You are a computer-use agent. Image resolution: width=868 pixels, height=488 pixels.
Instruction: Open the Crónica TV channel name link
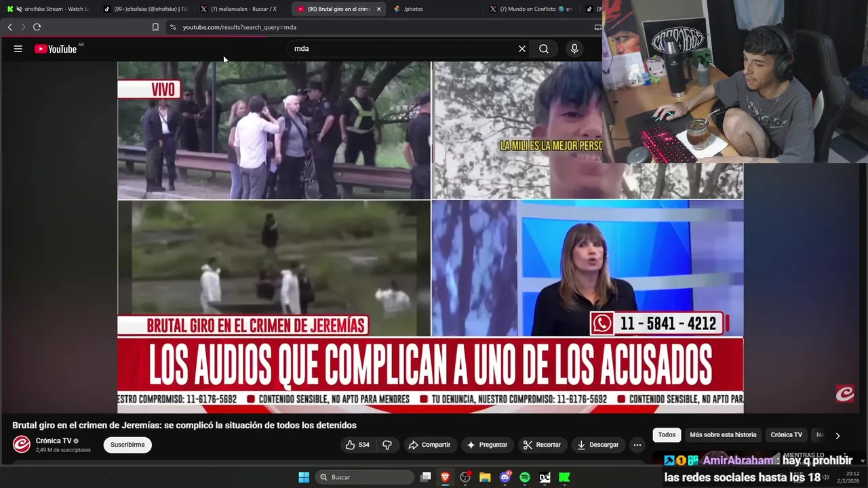[54, 441]
